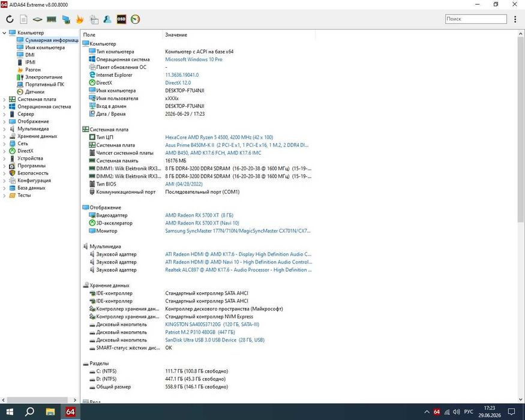Expand the Системная плата tree node
This screenshot has height=420, width=525.
coord(4,100)
